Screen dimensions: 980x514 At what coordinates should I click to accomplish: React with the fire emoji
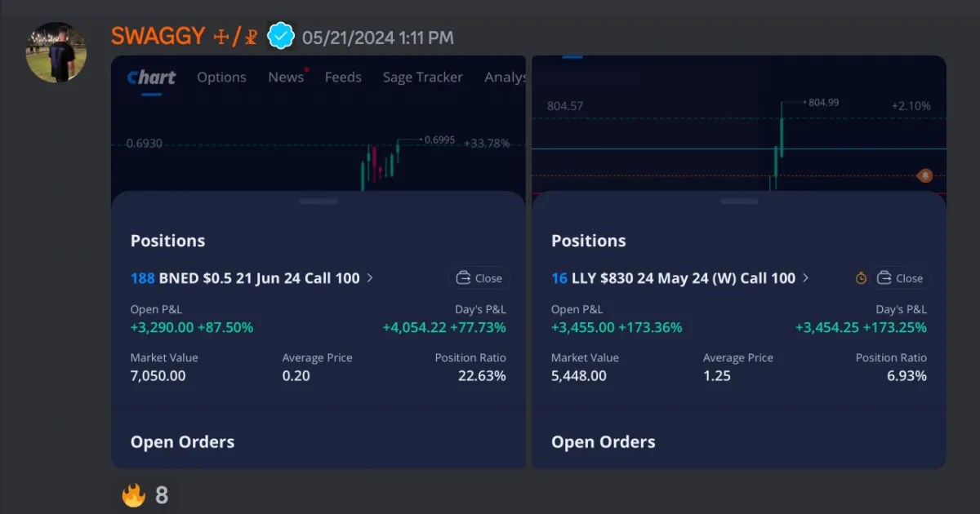145,495
